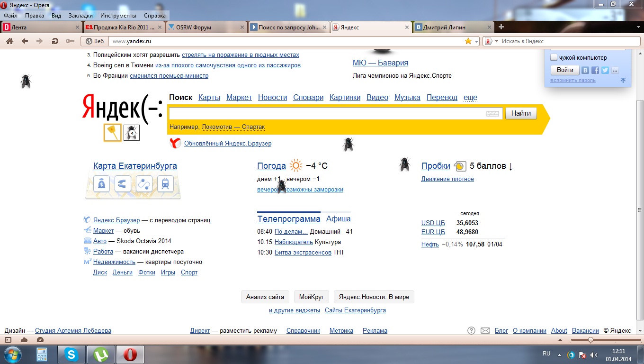This screenshot has width=644, height=364.
Task: Open the Картинки service link
Action: [x=345, y=97]
